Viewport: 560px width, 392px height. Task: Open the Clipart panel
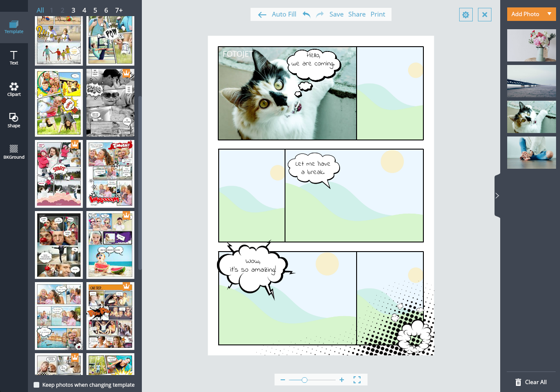pyautogui.click(x=14, y=89)
